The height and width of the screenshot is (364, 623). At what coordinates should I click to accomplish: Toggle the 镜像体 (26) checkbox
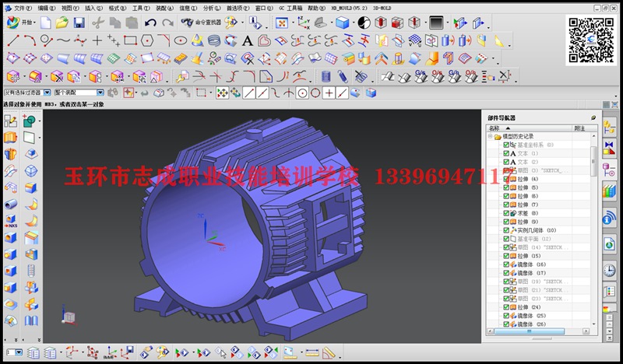click(x=506, y=324)
